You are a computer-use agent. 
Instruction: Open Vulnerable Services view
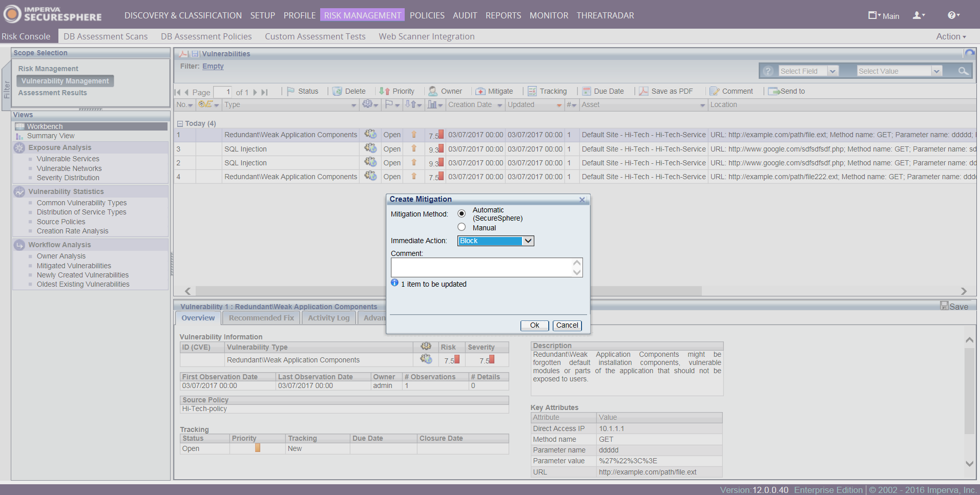click(x=68, y=159)
